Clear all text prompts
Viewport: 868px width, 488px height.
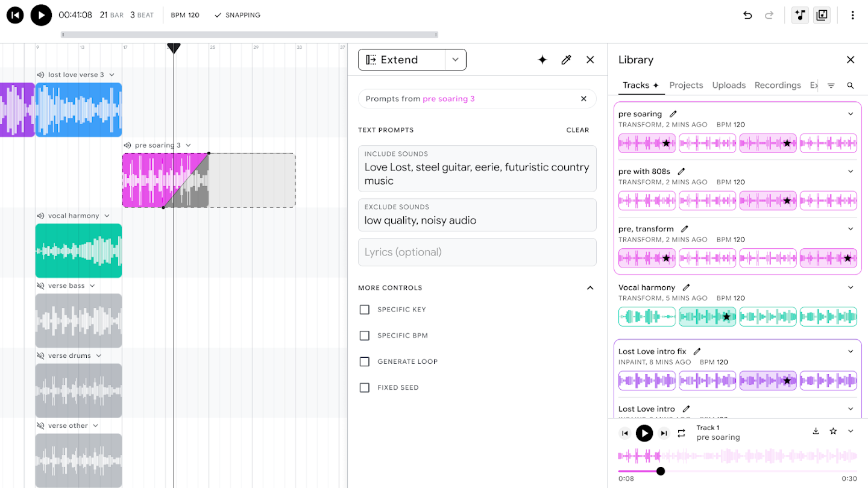click(577, 130)
